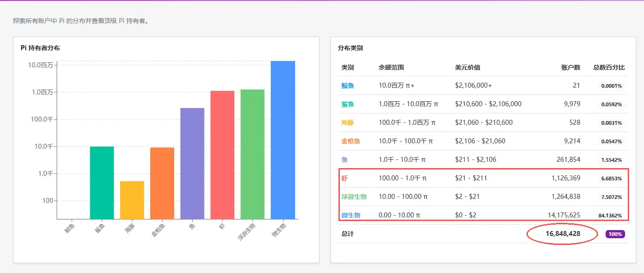Click the 9,214 account count
Viewport: 644px width, 273px height.
click(572, 141)
